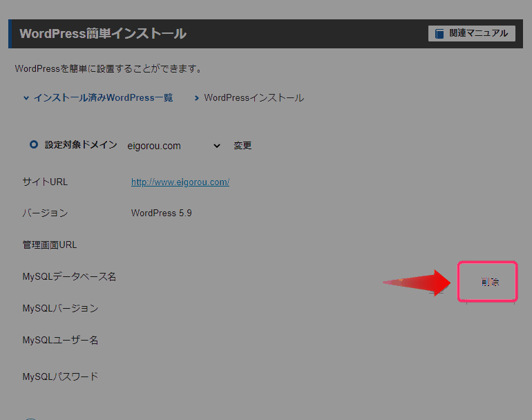Click the WordPress 5.9 version text
The height and width of the screenshot is (420, 532).
click(162, 213)
